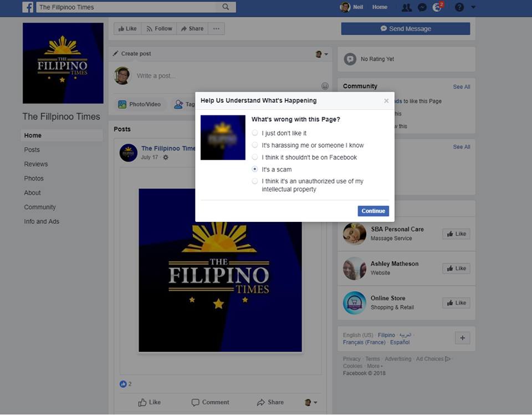The height and width of the screenshot is (415, 532).
Task: Click the emoji icon in post box
Action: coord(325,86)
